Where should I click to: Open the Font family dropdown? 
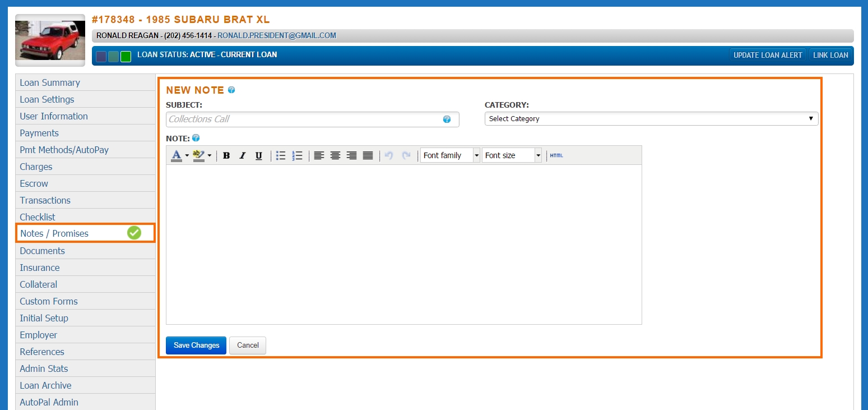450,155
